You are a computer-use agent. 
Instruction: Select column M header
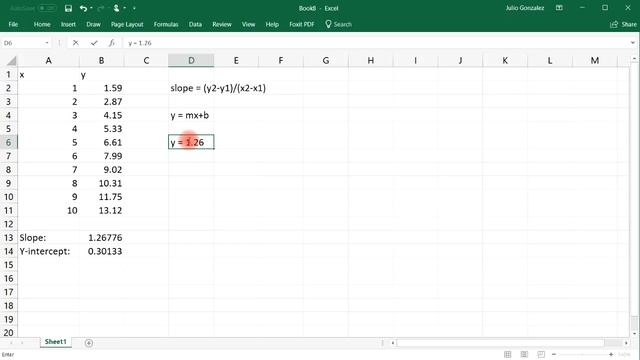595,61
